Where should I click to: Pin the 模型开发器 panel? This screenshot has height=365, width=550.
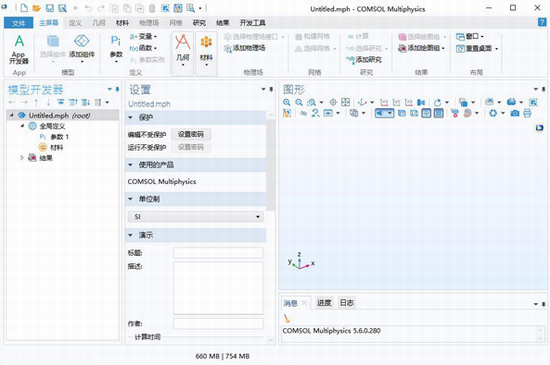(x=117, y=89)
